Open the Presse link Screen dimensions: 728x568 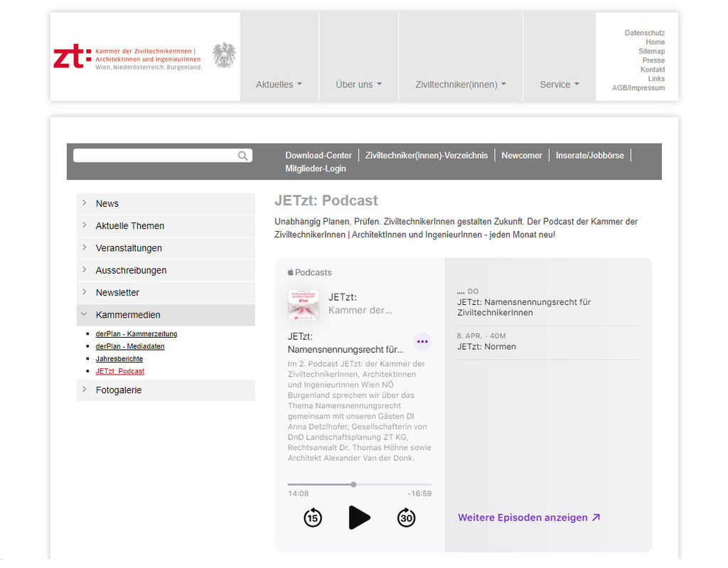[x=653, y=60]
